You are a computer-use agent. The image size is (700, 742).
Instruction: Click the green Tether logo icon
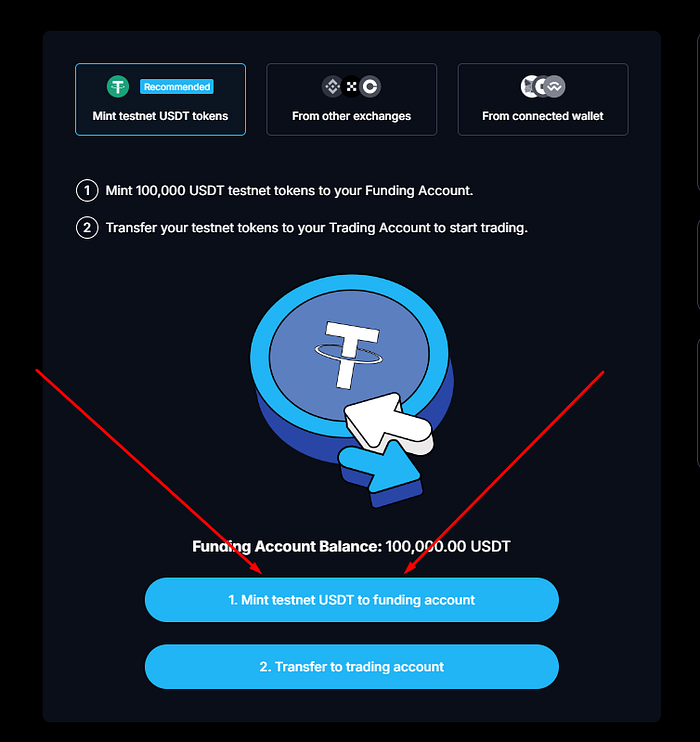coord(118,87)
